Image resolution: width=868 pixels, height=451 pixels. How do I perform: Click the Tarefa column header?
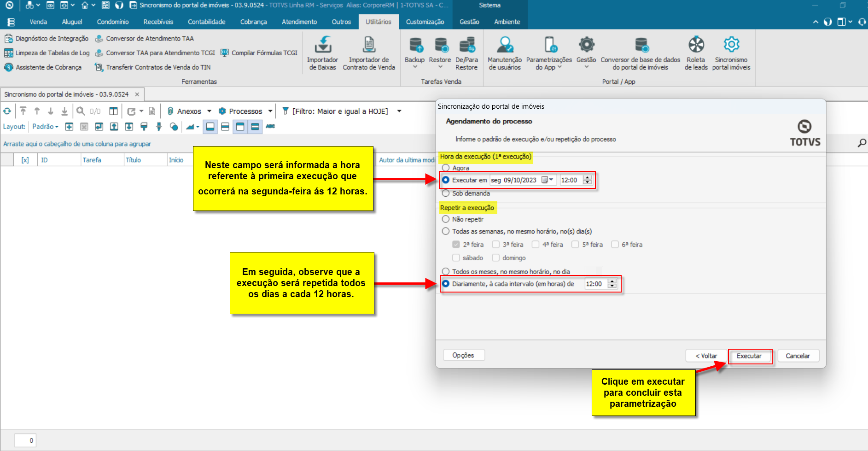102,160
